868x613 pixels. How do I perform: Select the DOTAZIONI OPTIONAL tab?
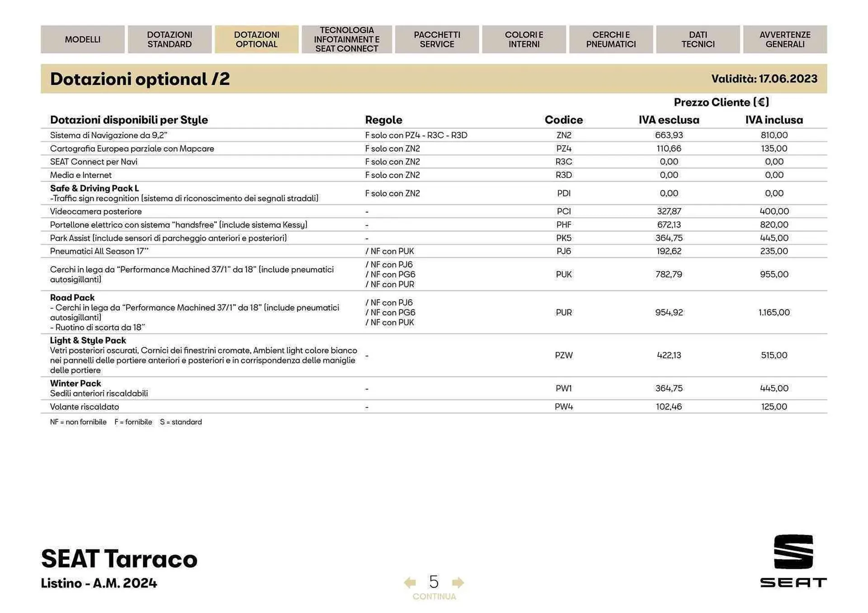coord(257,39)
